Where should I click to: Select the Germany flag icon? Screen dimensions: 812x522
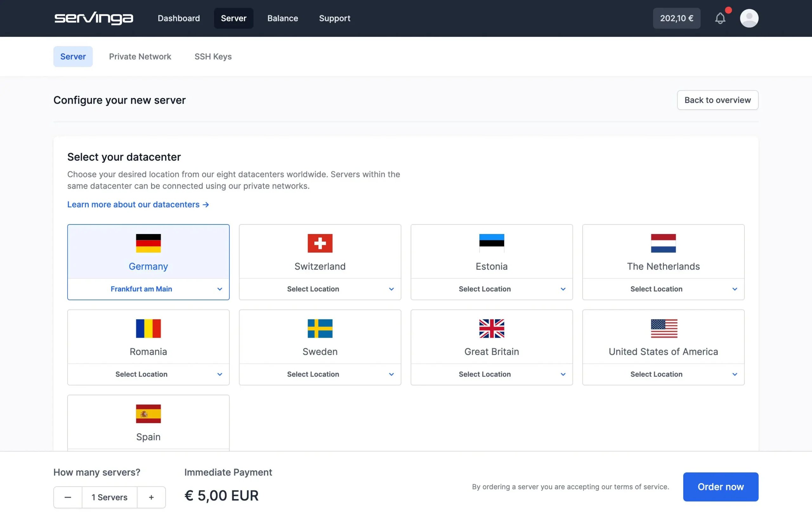[x=148, y=243]
